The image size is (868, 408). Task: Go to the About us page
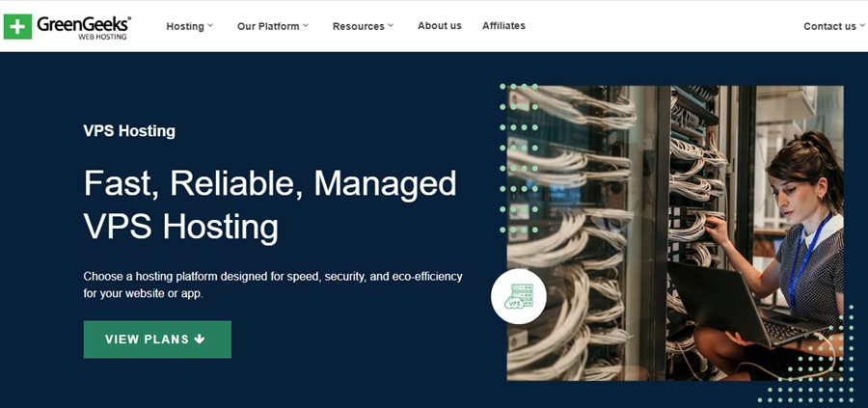tap(440, 25)
